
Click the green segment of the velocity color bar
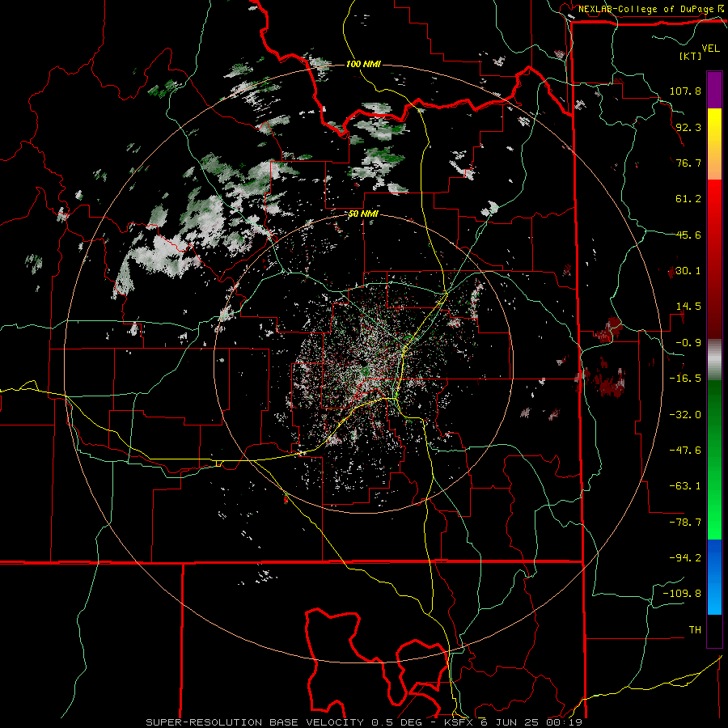714,459
